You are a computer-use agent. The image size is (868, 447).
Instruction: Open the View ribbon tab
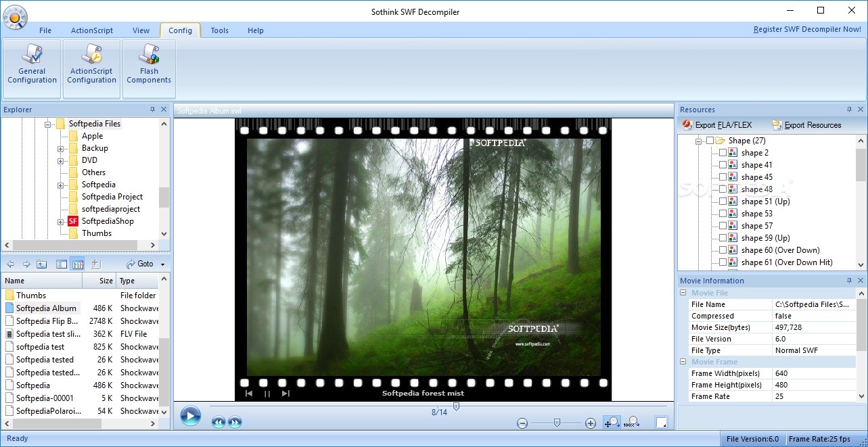point(141,30)
